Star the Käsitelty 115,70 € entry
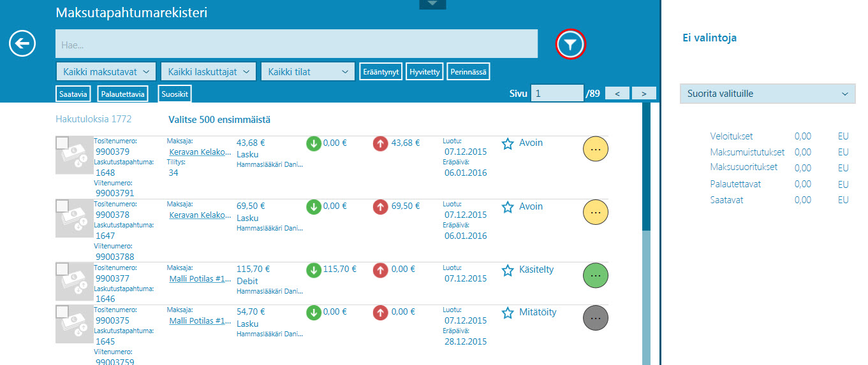868x365 pixels. pos(508,271)
